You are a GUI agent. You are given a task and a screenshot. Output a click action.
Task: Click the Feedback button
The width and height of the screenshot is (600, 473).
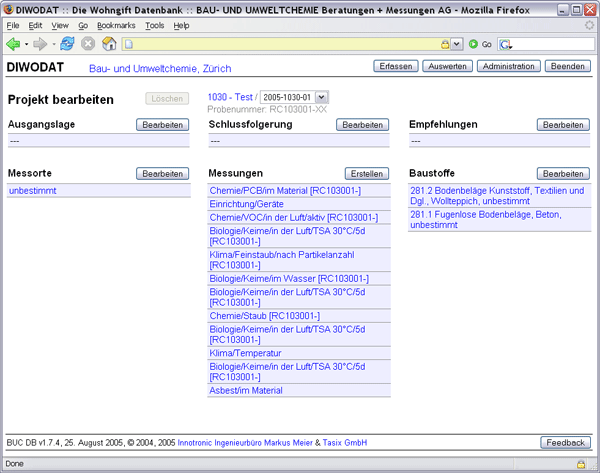click(565, 442)
